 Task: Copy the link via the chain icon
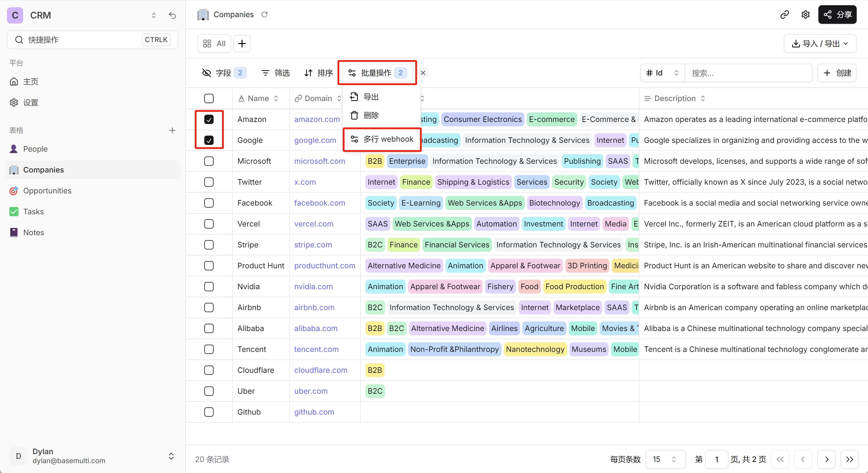784,15
